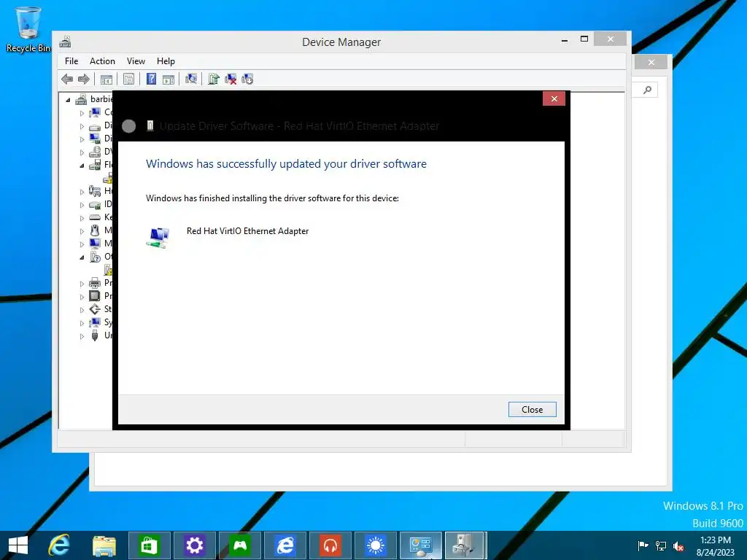Select the barbie computer root node icon

click(82, 99)
